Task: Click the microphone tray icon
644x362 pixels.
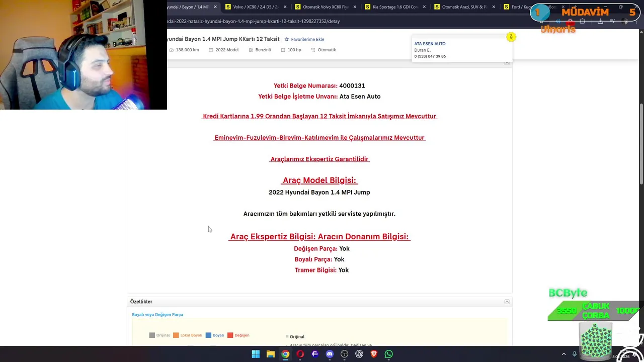Action: coord(574,354)
